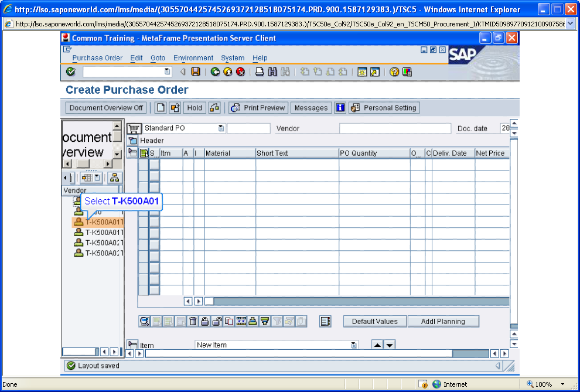580x392 pixels.
Task: Click the Unlock open padlock icon
Action: (217, 321)
